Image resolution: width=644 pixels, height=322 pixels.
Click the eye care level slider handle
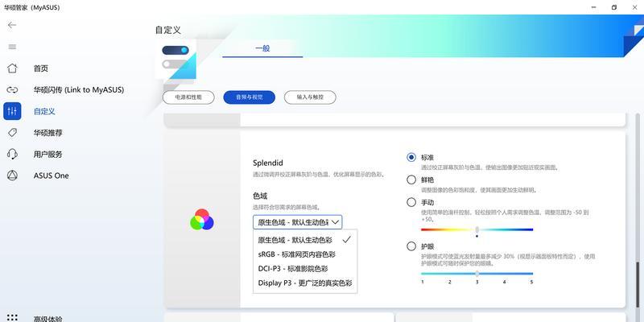[x=477, y=274]
